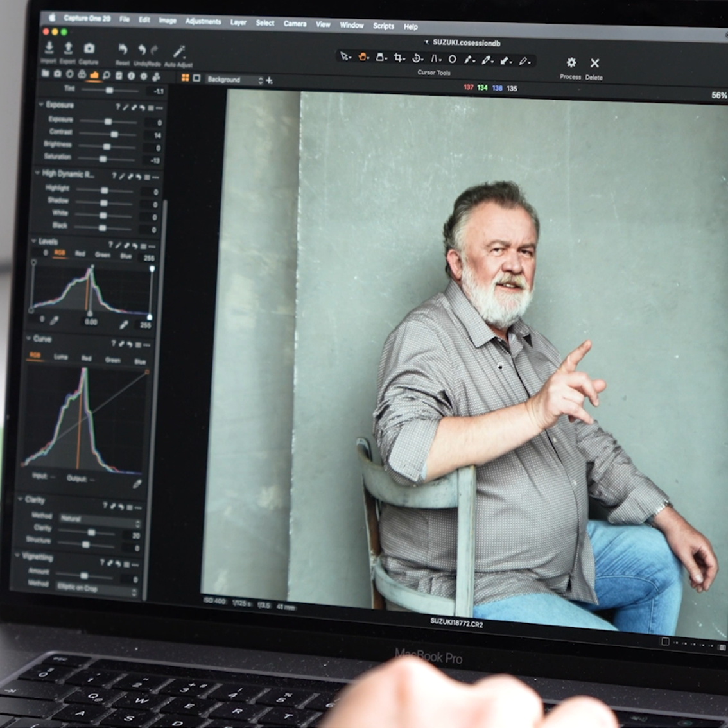Click the Delete X icon
The image size is (728, 728).
click(x=594, y=63)
